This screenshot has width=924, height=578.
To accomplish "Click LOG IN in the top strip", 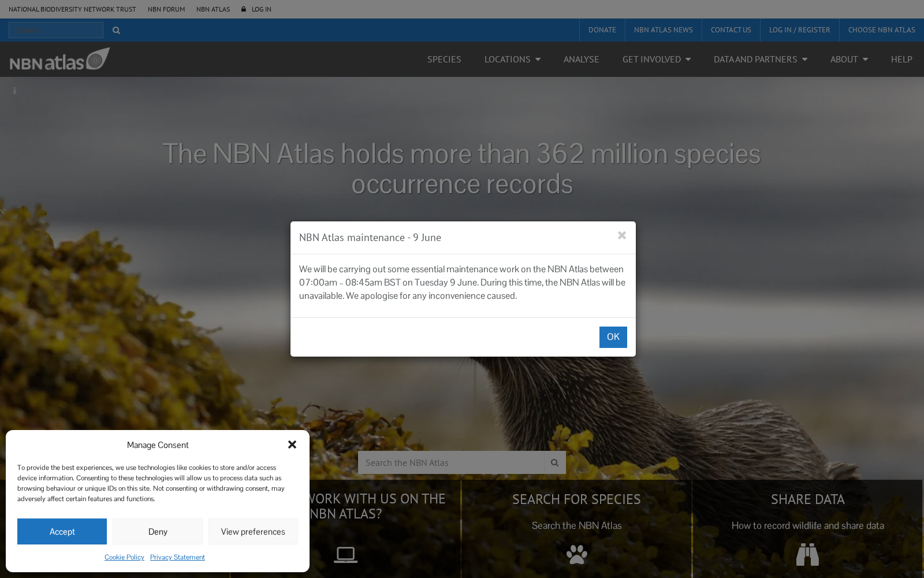I will click(x=262, y=9).
